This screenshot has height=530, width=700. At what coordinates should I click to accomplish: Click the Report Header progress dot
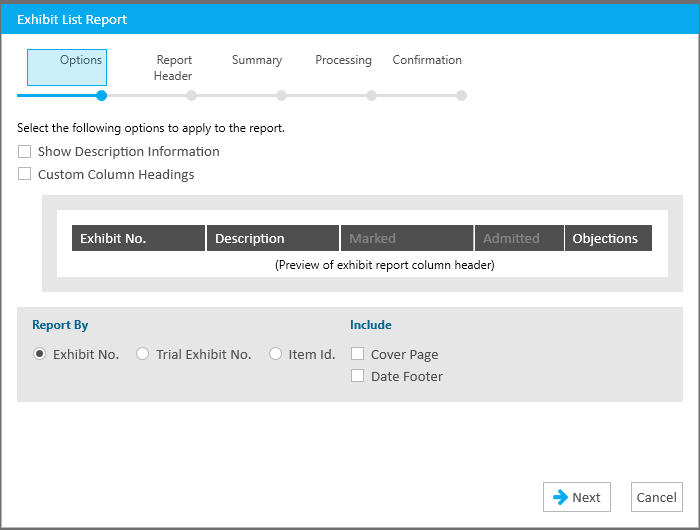coord(192,96)
